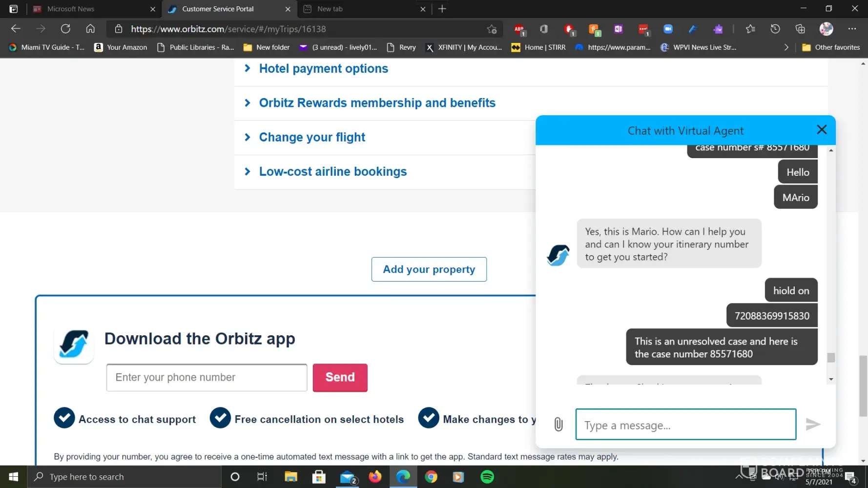This screenshot has height=488, width=868.
Task: Click the itinerary number 72088369915830 message
Action: (x=772, y=316)
